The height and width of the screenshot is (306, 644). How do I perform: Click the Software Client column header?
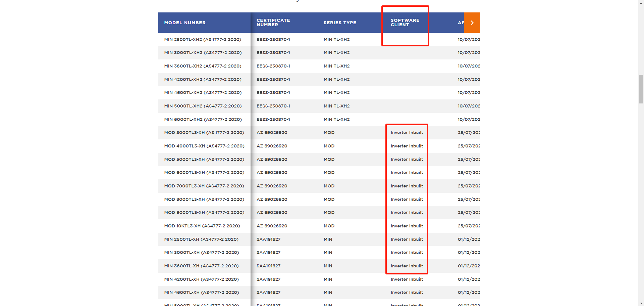pyautogui.click(x=405, y=23)
